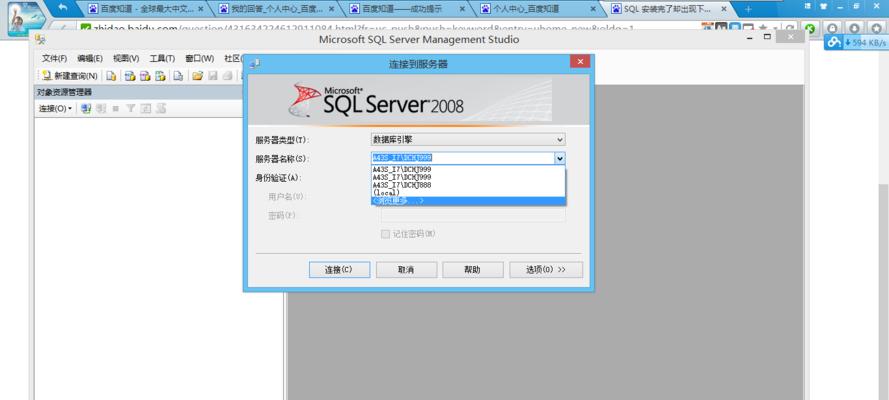Open the 编辑(E) menu

[x=90, y=58]
